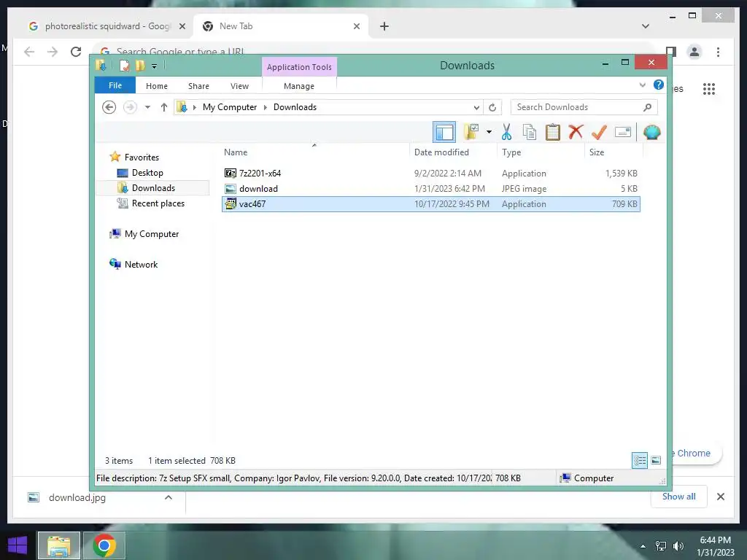Switch to the Home ribbon tab

[x=157, y=86]
